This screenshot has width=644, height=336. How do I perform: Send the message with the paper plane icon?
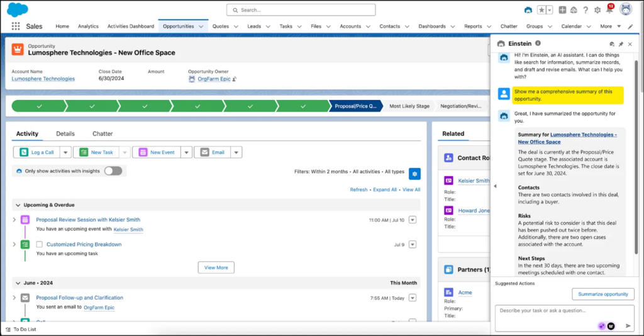pyautogui.click(x=628, y=326)
